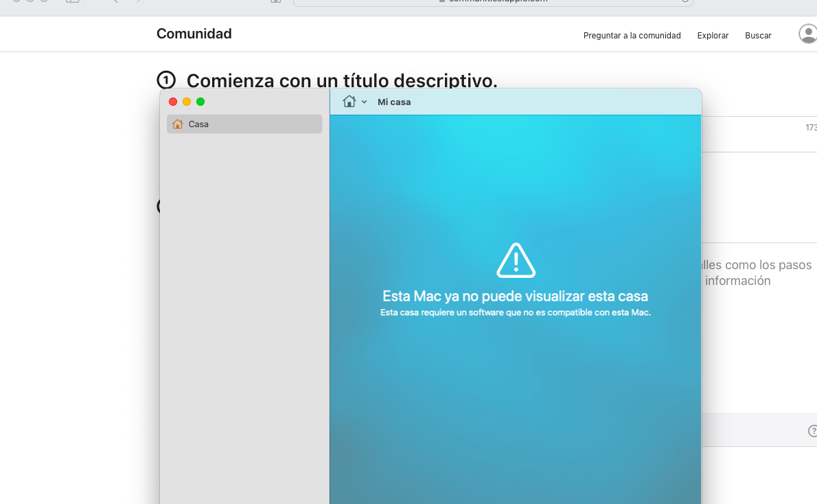The width and height of the screenshot is (817, 504).
Task: Close the Home app window
Action: (173, 102)
